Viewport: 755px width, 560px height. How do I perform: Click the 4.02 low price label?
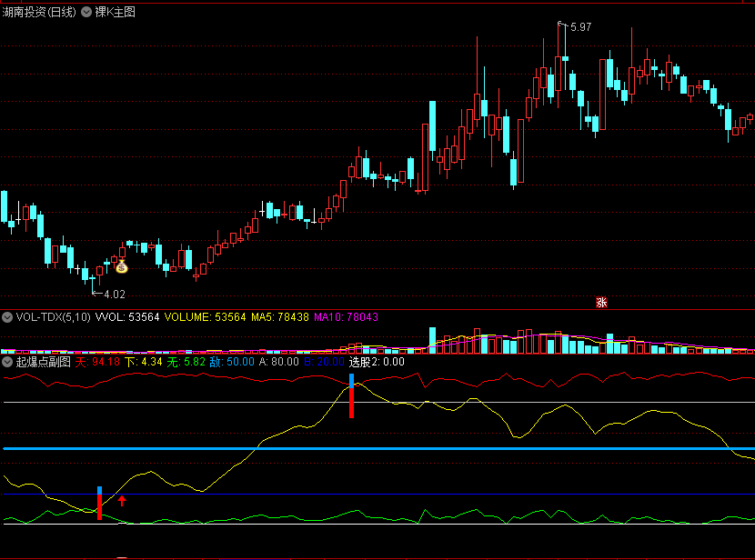click(x=115, y=294)
